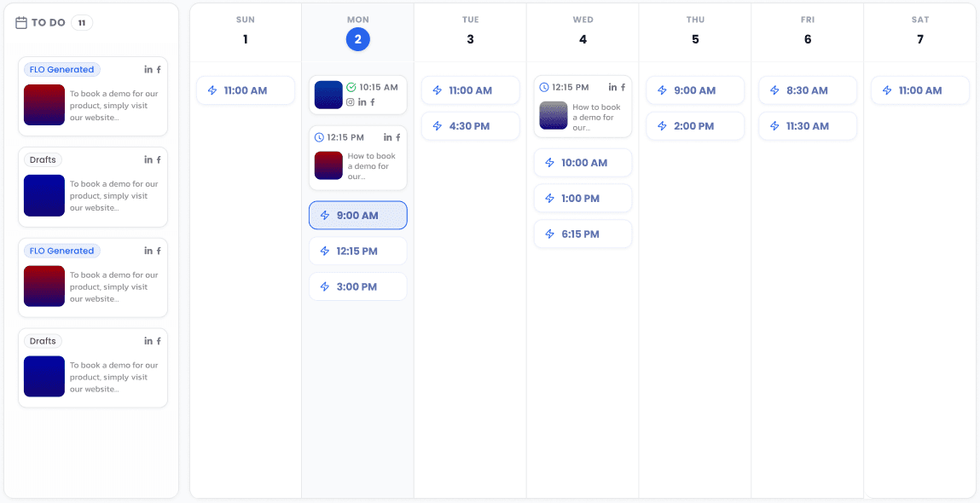
Task: Click the clock icon on Monday's 12:15 PM post
Action: [319, 137]
